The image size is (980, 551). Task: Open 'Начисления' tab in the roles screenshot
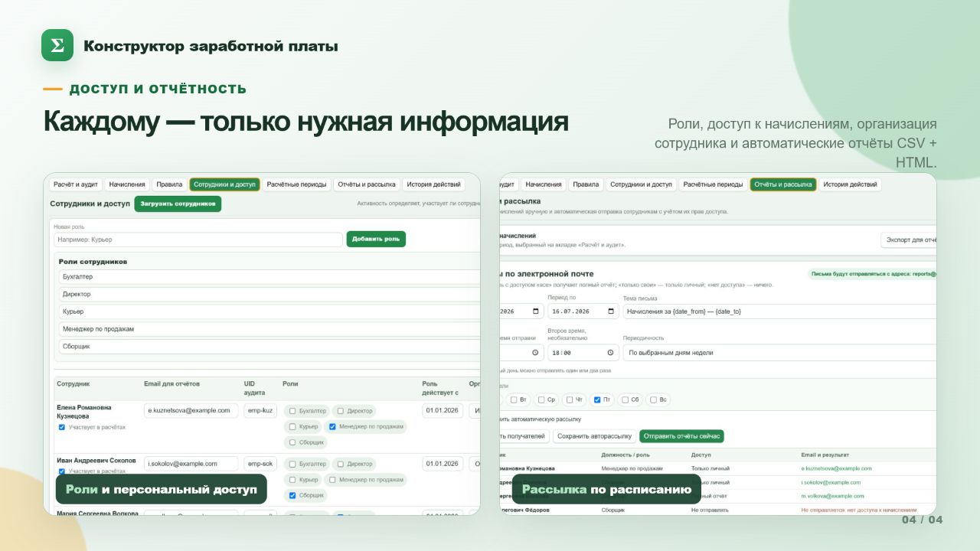coord(127,184)
